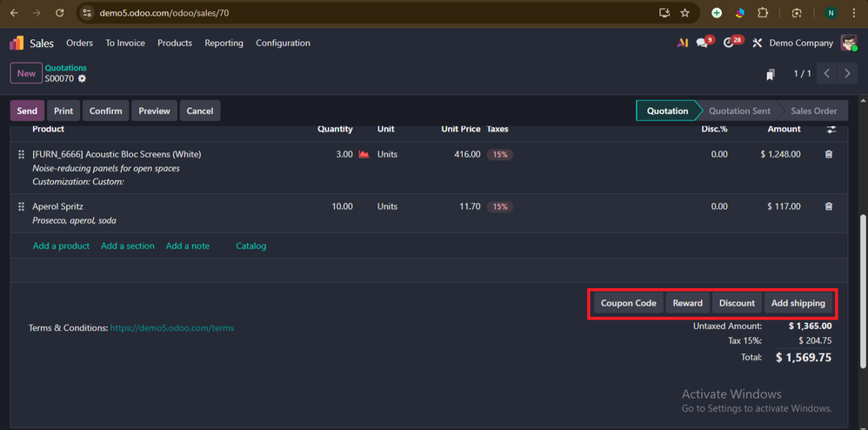Click the Amount column header
The width and height of the screenshot is (868, 430).
pos(784,129)
